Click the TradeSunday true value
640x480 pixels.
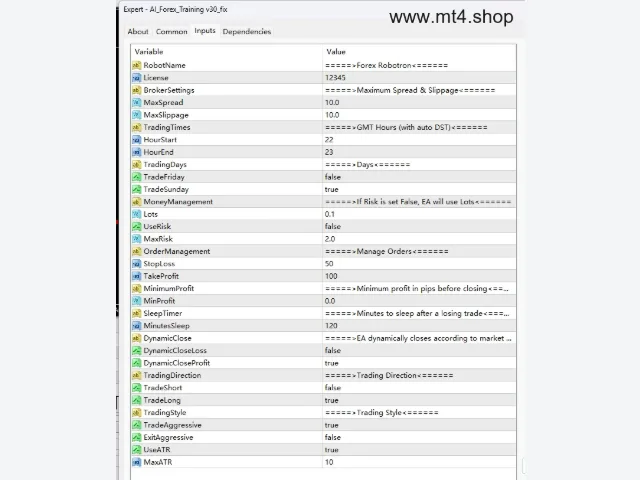point(331,189)
